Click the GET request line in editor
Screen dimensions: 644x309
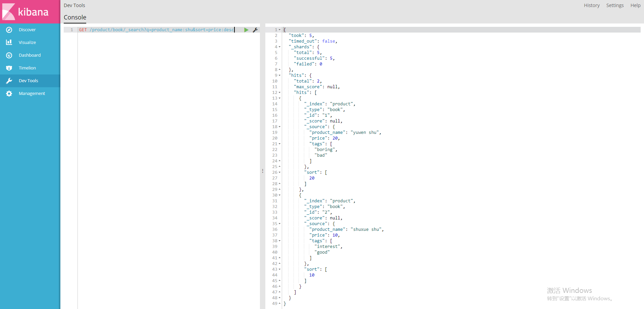tap(157, 30)
